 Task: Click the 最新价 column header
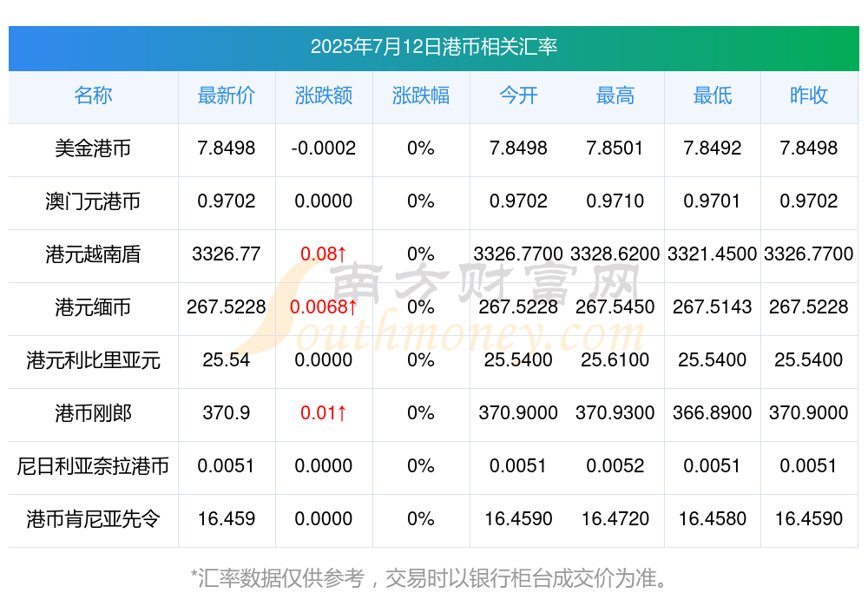pyautogui.click(x=226, y=96)
